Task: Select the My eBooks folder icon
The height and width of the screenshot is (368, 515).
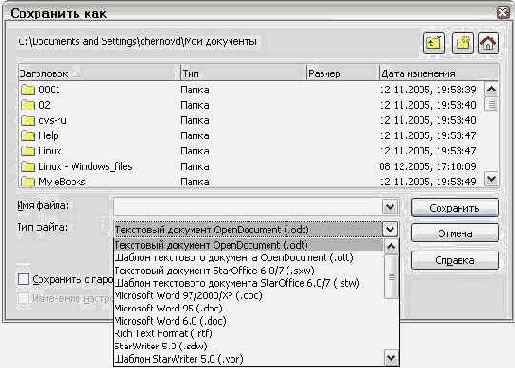Action: (28, 182)
